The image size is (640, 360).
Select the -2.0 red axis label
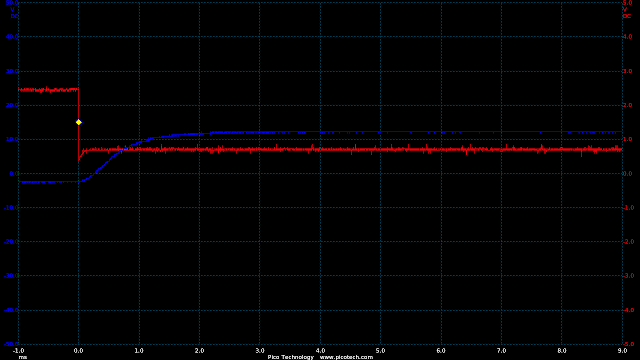tap(627, 242)
